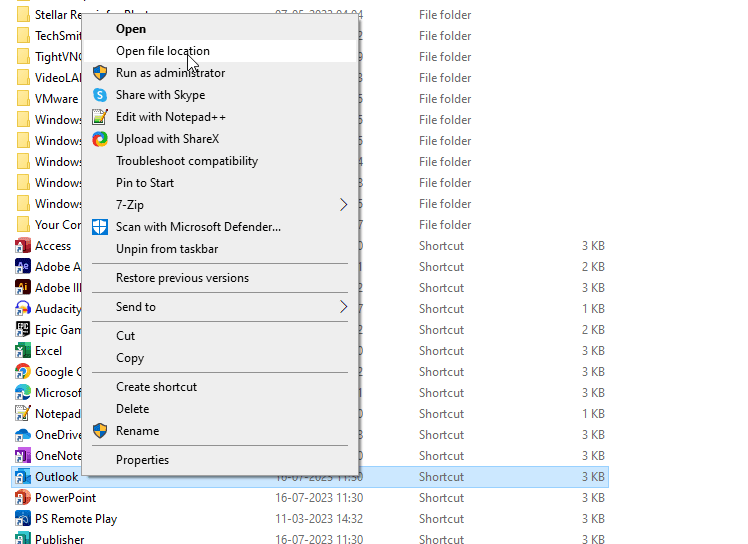Click File folder type in VMware row

point(445,99)
